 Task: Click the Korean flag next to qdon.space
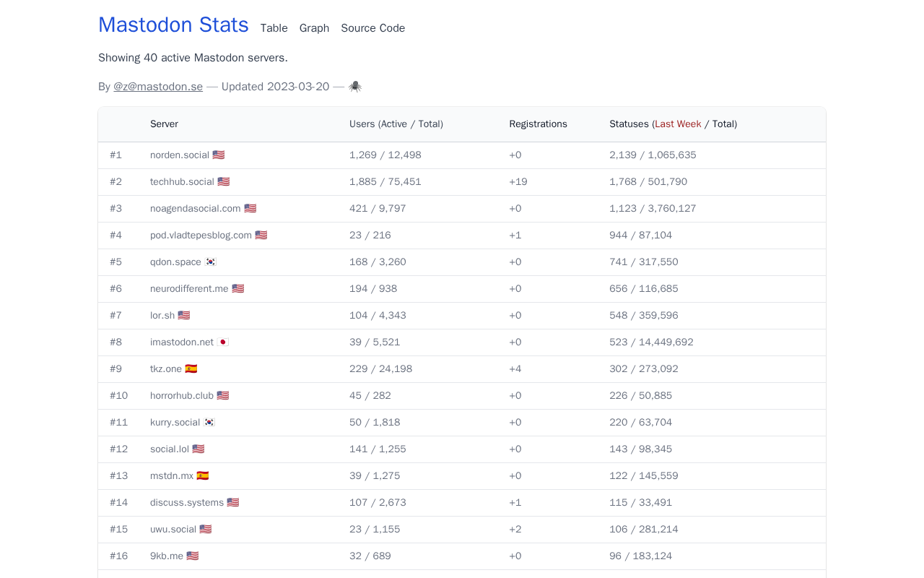(211, 262)
